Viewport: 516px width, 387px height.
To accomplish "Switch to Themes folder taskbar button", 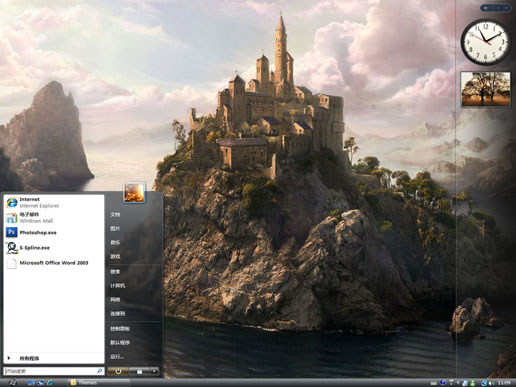I will pyautogui.click(x=99, y=383).
